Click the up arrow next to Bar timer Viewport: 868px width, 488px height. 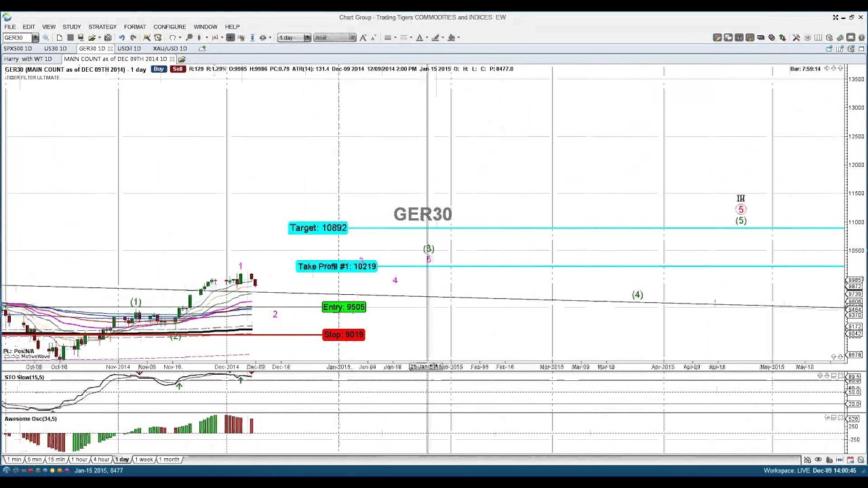840,68
